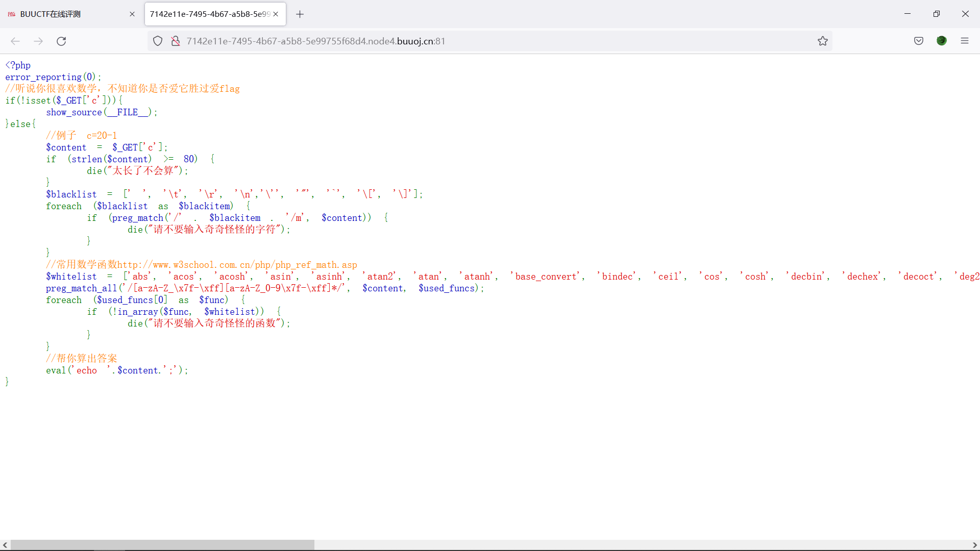980x551 pixels.
Task: Open tracking protection shield icon
Action: (x=158, y=41)
